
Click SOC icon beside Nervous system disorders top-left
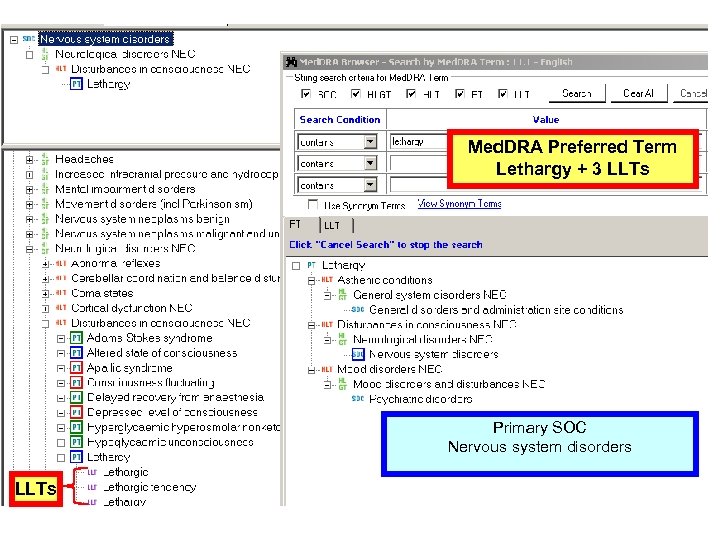pos(28,39)
